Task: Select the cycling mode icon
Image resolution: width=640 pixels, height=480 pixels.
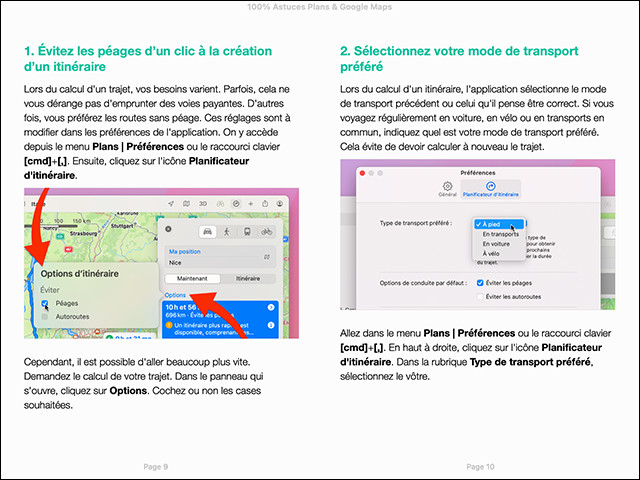Action: (x=265, y=232)
